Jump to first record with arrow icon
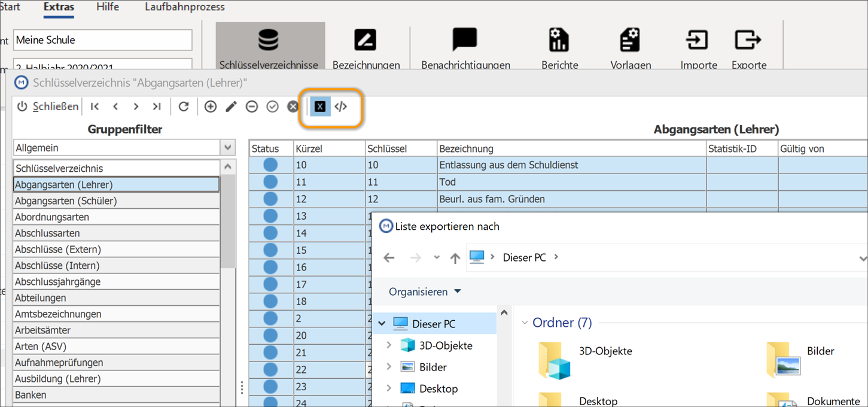 click(95, 107)
